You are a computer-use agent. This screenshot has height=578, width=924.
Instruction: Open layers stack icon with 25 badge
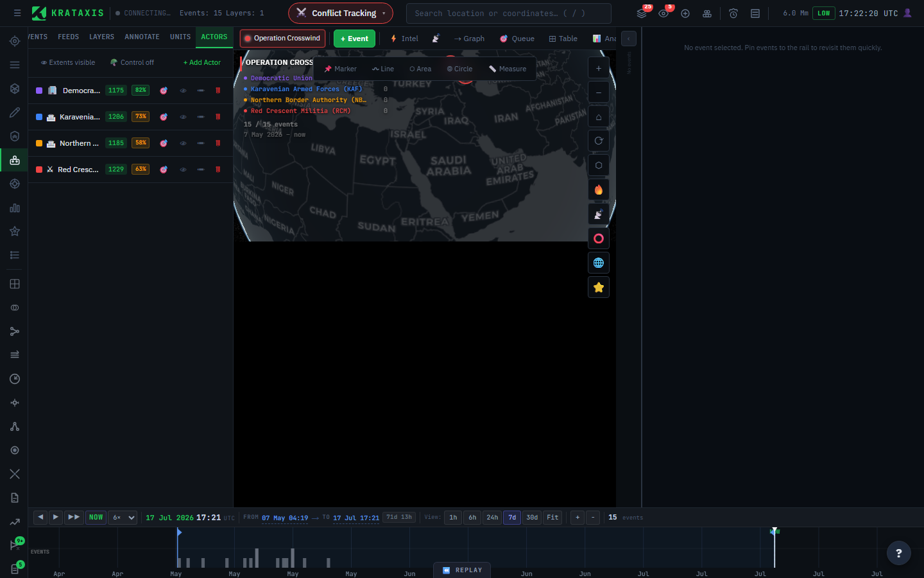click(642, 13)
